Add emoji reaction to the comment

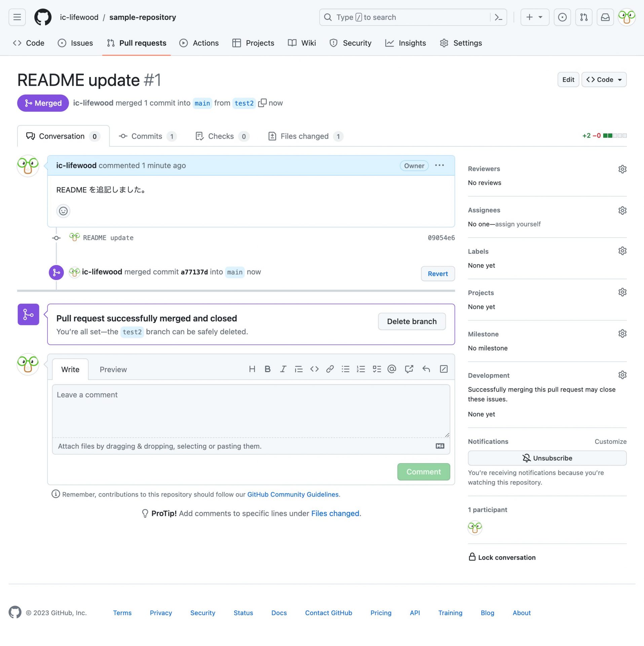pyautogui.click(x=63, y=211)
